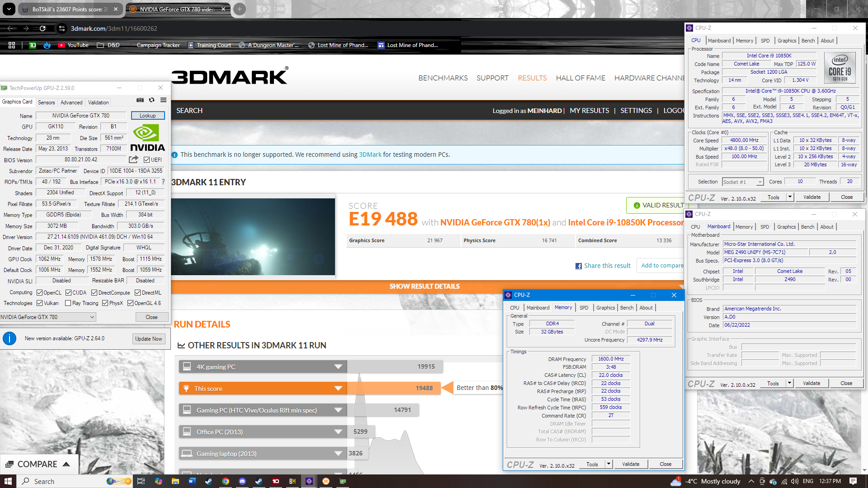Open Copilot from the taskbar
Viewport: 868px width, 488px height.
158,481
